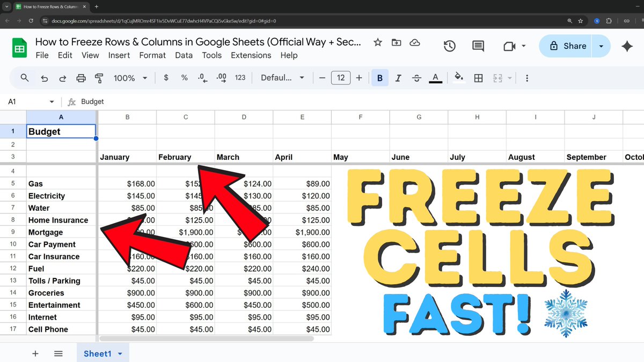
Task: Decrease decimal places
Action: 202,78
